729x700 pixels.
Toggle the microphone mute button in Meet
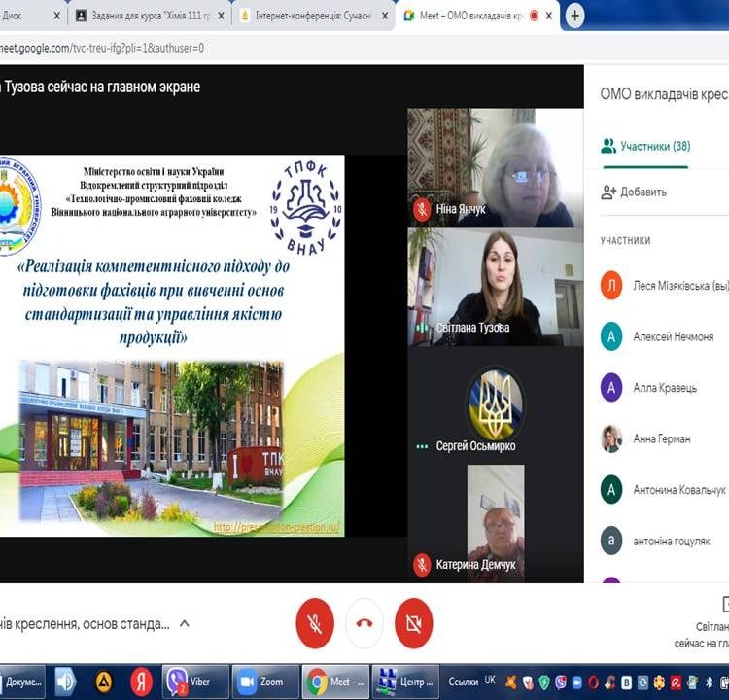pos(315,623)
